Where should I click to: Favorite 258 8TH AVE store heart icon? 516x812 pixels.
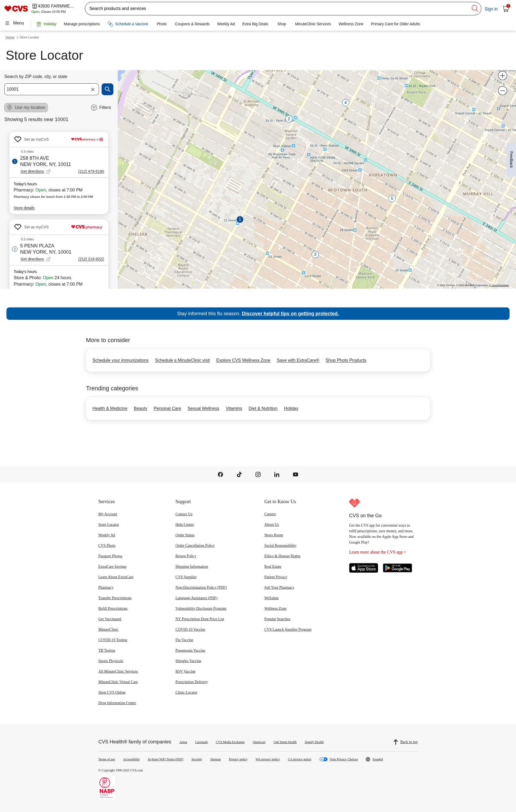(x=18, y=139)
